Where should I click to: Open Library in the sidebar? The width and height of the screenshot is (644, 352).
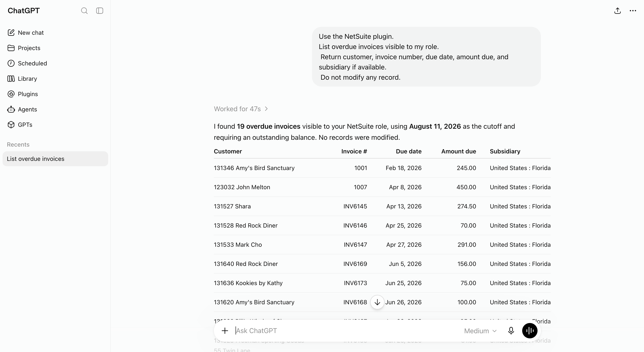(55, 79)
